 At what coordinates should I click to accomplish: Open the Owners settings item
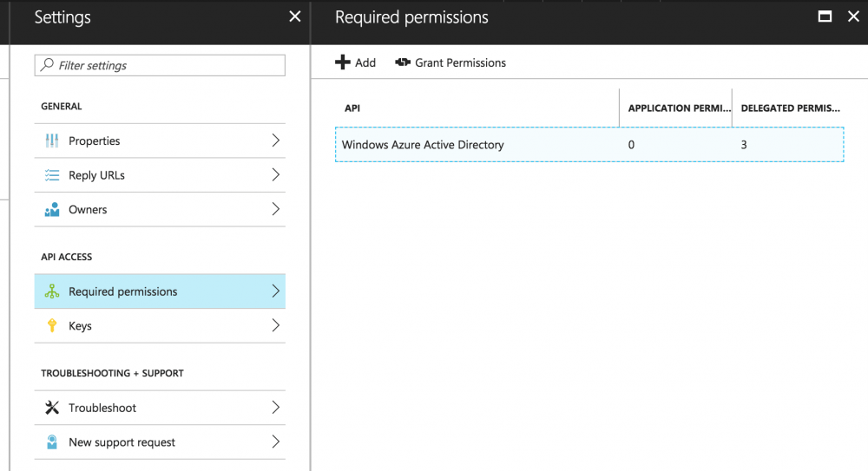[x=88, y=210]
